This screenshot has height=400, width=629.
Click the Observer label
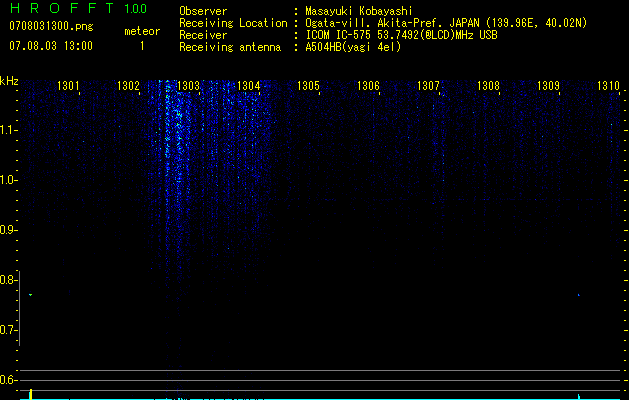coord(203,11)
